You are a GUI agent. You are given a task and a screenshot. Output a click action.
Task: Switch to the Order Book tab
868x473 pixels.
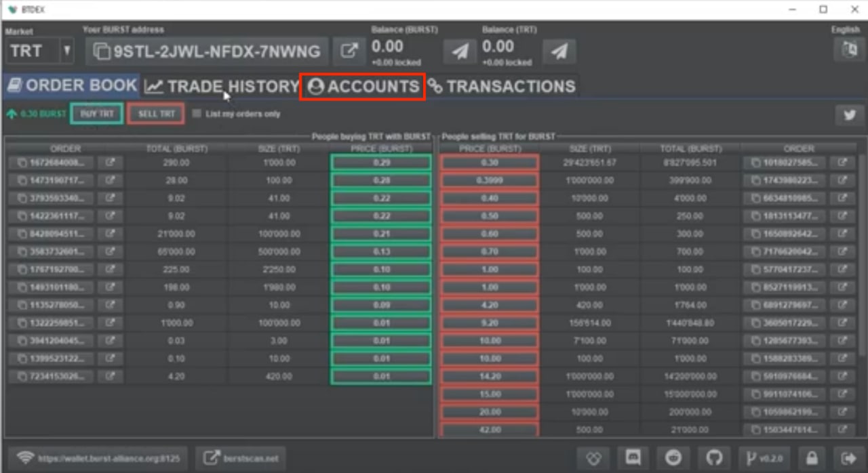point(72,86)
